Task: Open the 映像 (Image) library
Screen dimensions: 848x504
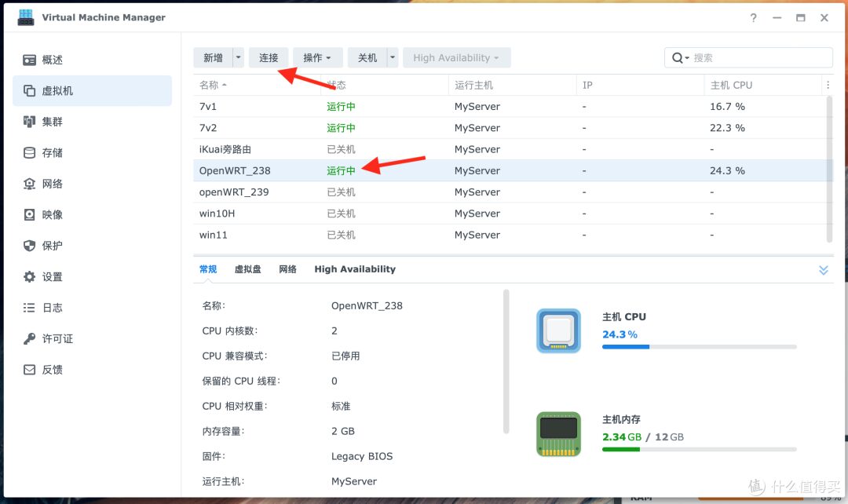Action: (50, 214)
